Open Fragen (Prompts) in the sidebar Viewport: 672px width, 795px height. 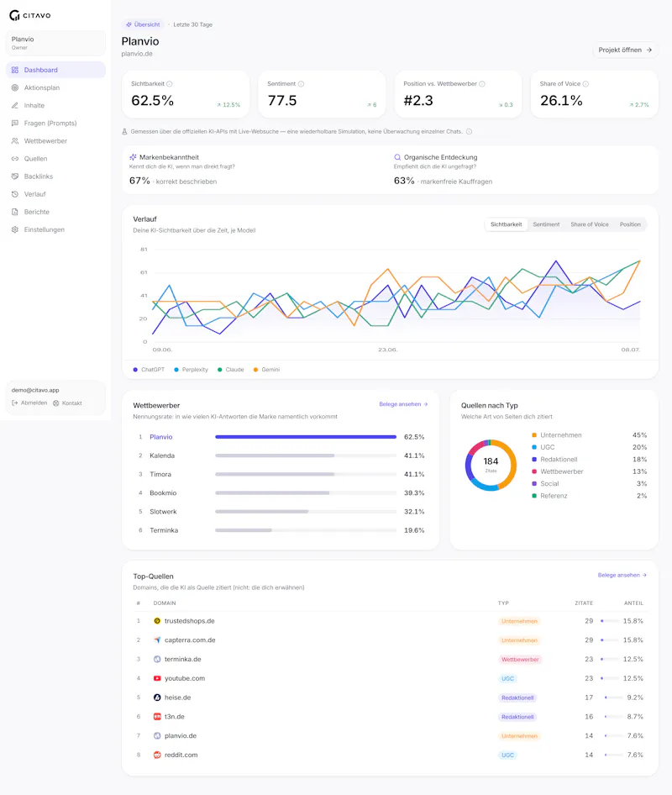[x=55, y=124]
